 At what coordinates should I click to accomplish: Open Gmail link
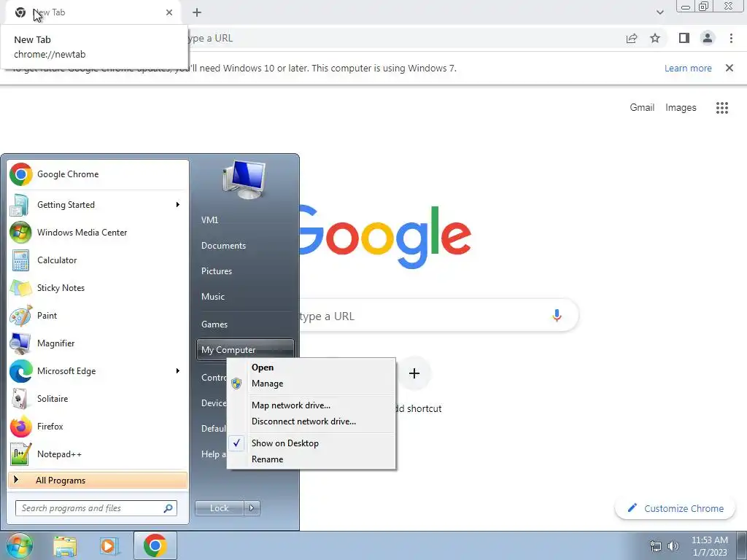coord(642,108)
